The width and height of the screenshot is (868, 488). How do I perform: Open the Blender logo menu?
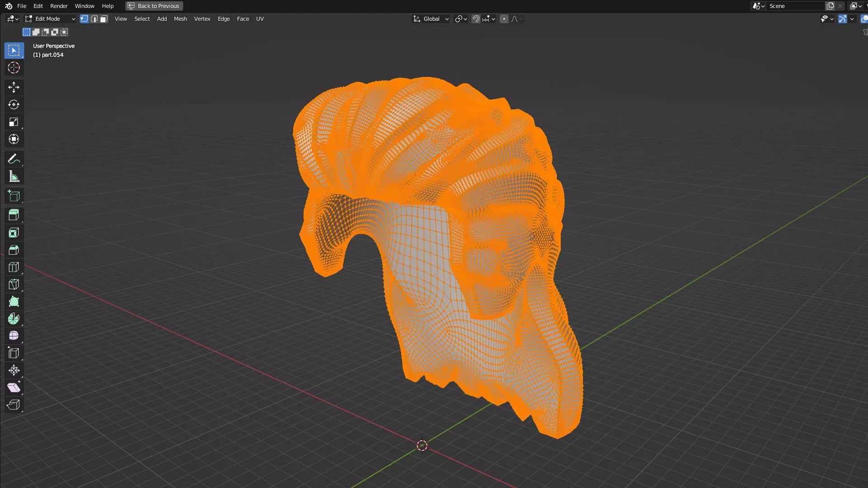(9, 6)
